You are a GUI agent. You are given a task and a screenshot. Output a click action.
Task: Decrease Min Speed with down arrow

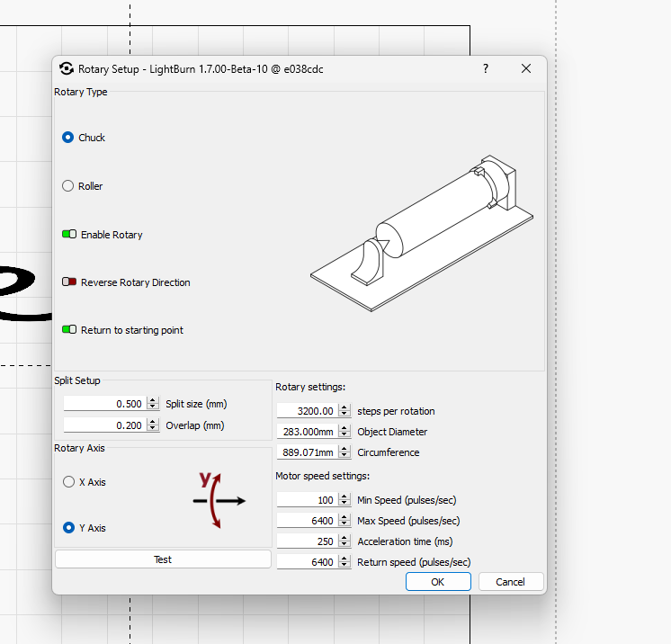click(x=344, y=503)
